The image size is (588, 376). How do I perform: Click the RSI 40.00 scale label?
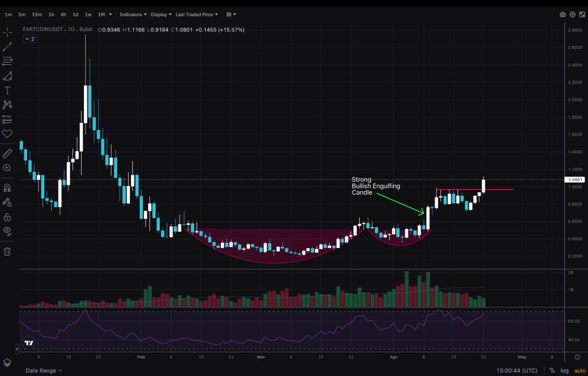[x=574, y=340]
